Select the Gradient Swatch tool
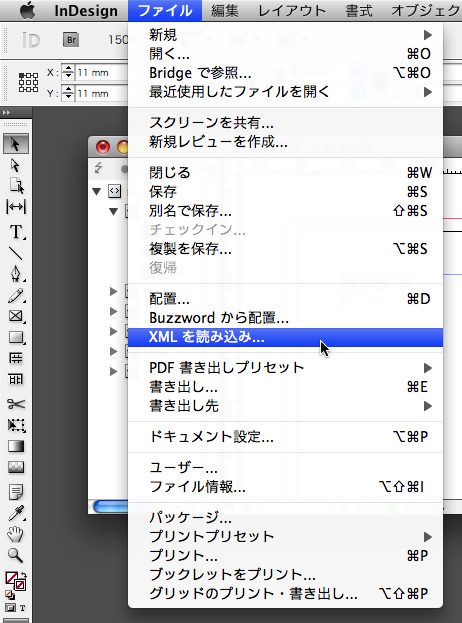 pyautogui.click(x=16, y=446)
